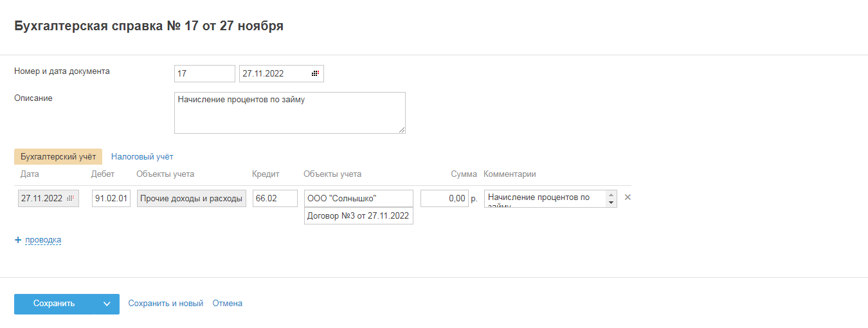Click the Сумма amount field showing 0,00
This screenshot has width=868, height=328.
444,199
